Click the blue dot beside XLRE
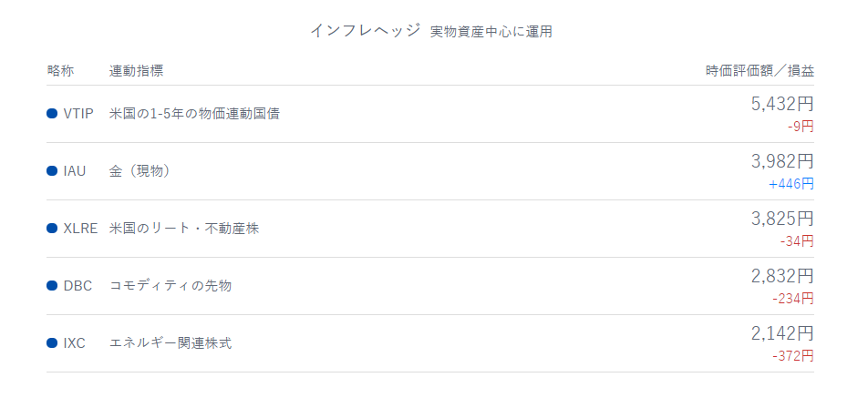 (x=52, y=229)
